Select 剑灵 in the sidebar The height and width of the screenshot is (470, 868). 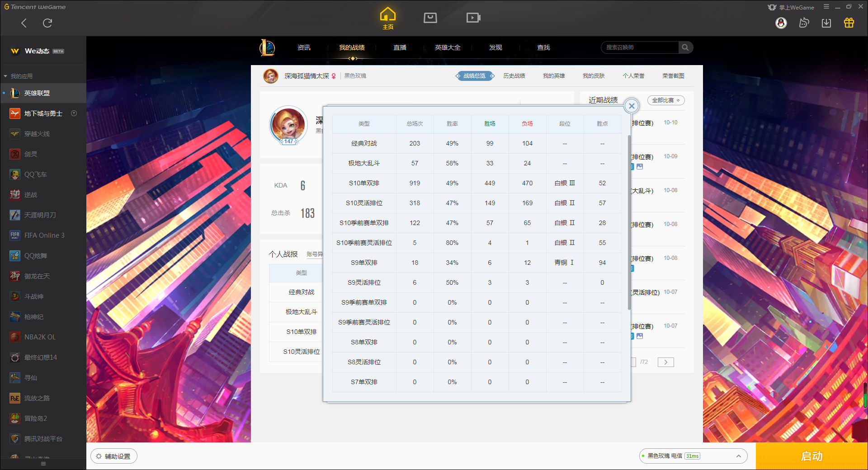[x=43, y=154]
